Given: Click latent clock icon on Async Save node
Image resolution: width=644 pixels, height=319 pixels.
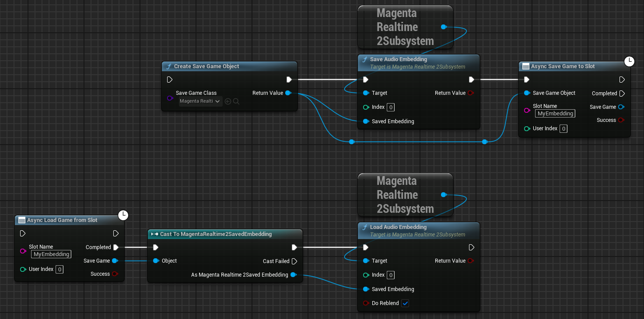Looking at the screenshot, I should 629,61.
